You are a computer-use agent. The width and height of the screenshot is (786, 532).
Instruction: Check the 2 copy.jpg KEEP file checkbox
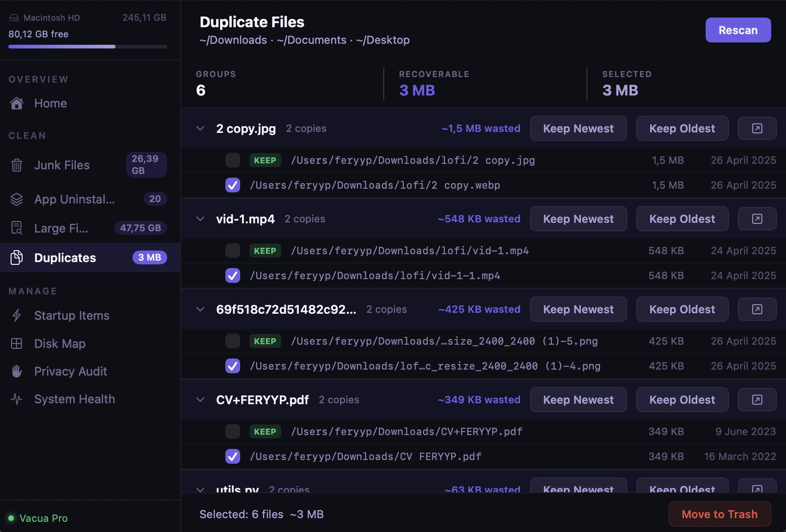pyautogui.click(x=233, y=160)
